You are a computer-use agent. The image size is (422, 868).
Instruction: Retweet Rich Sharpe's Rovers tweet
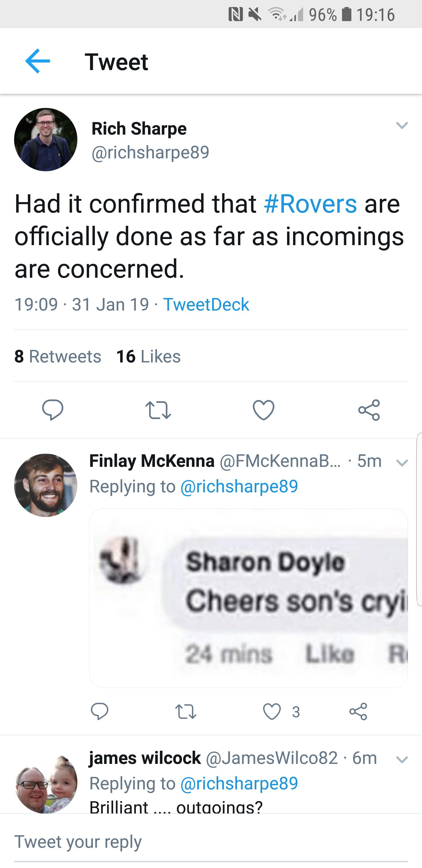point(158,410)
